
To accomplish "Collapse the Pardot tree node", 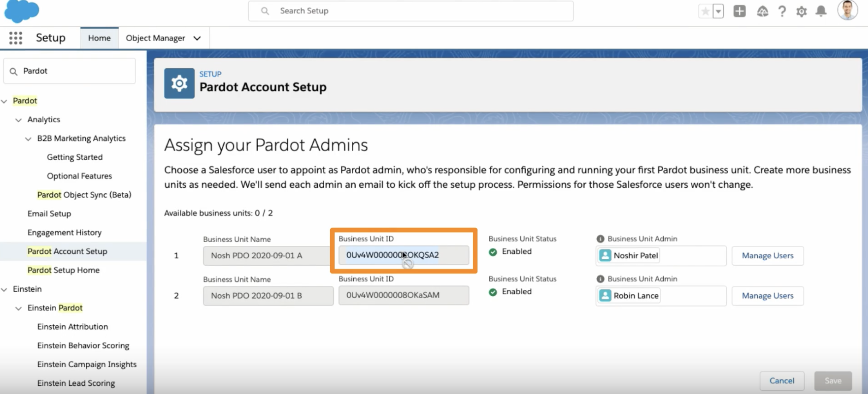I will click(4, 101).
